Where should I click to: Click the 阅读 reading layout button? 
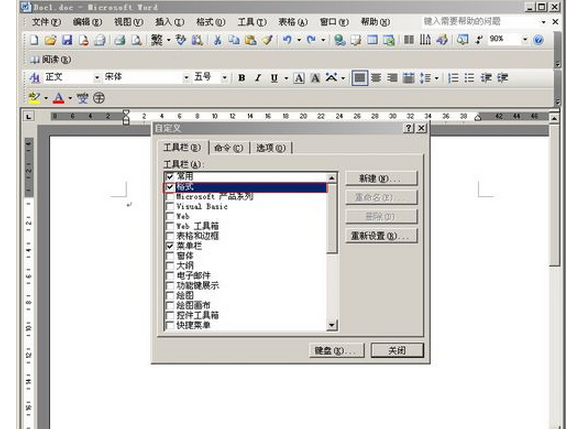pyautogui.click(x=51, y=59)
